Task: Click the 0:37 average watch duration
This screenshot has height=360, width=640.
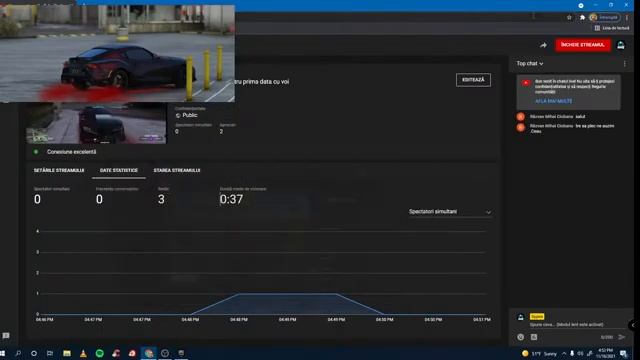Action: [x=231, y=199]
